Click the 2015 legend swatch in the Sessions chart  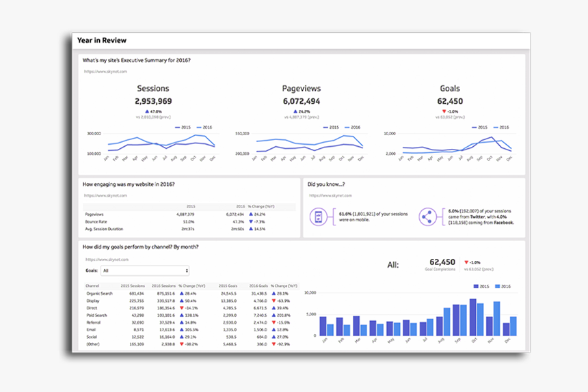[177, 128]
